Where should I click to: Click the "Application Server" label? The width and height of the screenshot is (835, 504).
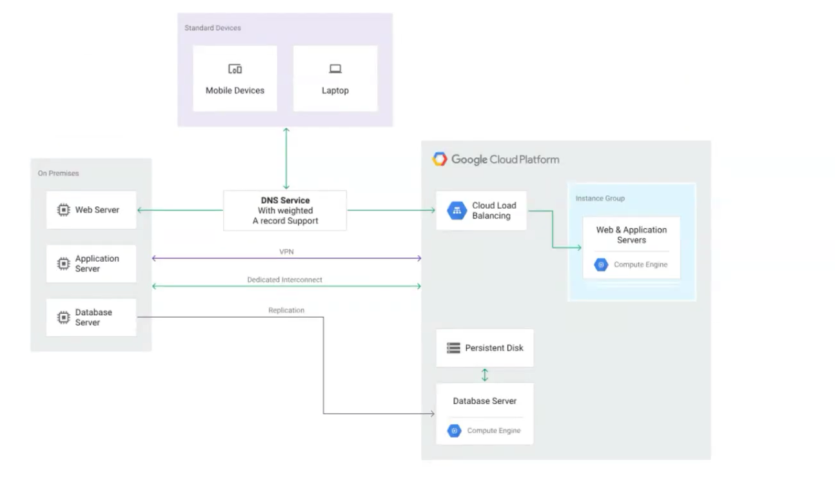click(97, 264)
